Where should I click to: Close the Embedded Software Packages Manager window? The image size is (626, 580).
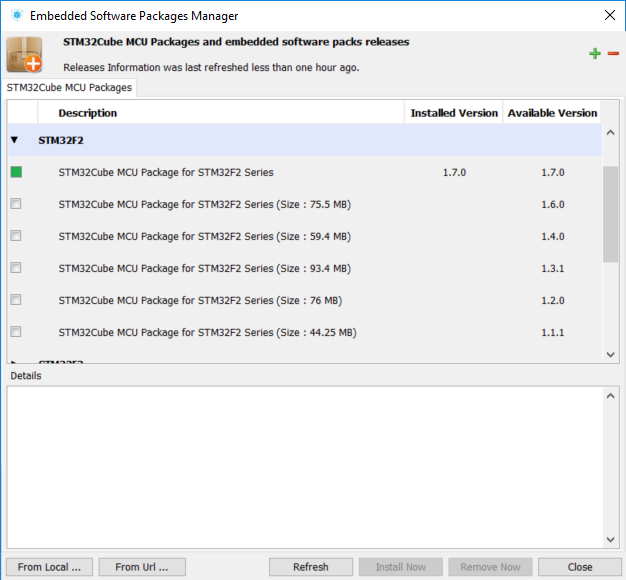610,16
